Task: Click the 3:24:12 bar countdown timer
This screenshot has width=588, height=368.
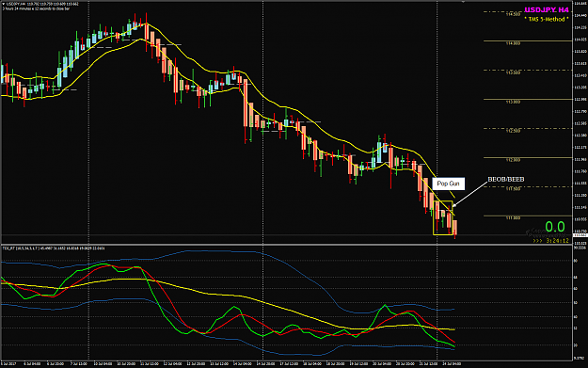Action: (551, 240)
